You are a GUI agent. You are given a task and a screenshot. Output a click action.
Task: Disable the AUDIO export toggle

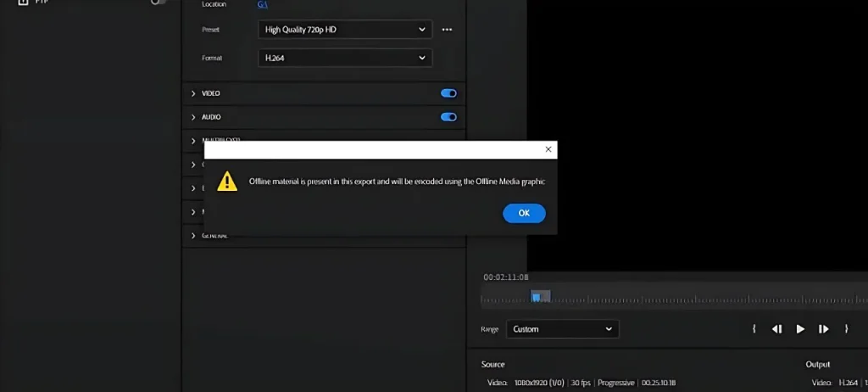coord(448,117)
